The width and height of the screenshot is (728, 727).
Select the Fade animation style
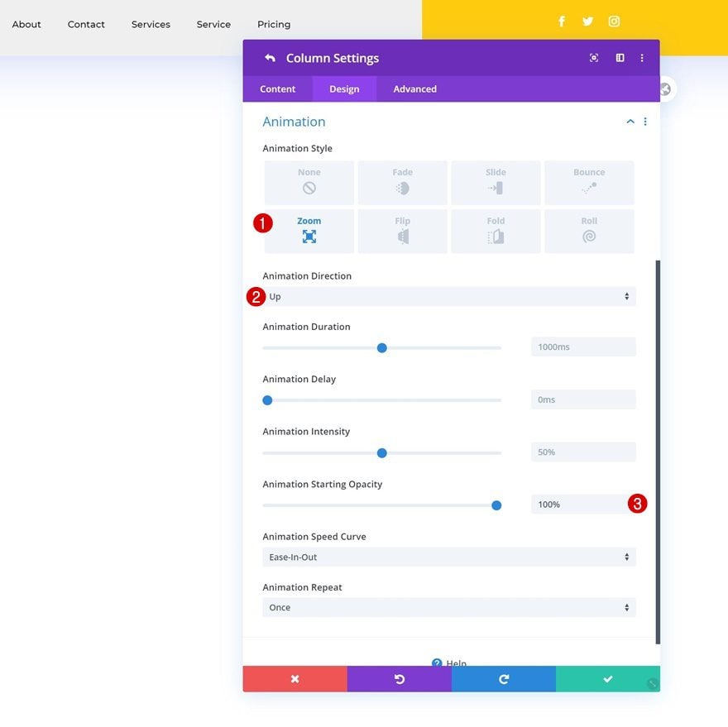pyautogui.click(x=403, y=183)
